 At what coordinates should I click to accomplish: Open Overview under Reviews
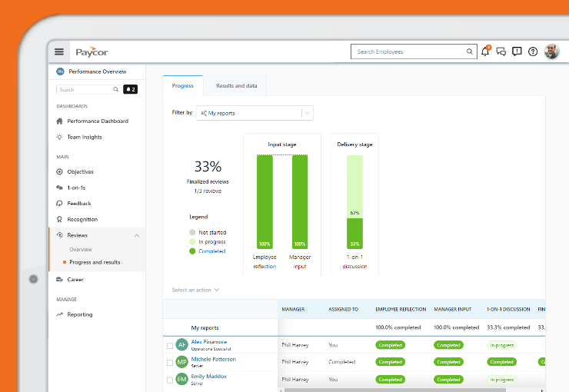point(81,250)
